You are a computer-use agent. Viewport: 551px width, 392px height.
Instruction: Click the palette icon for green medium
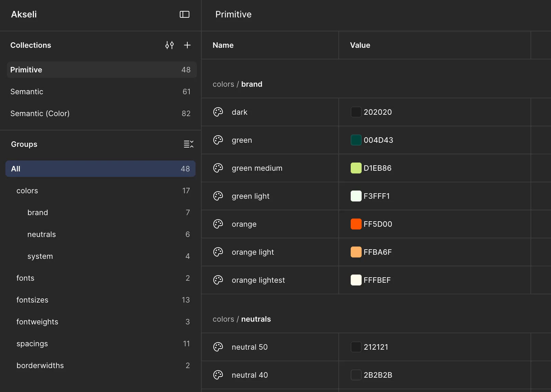[x=218, y=168]
